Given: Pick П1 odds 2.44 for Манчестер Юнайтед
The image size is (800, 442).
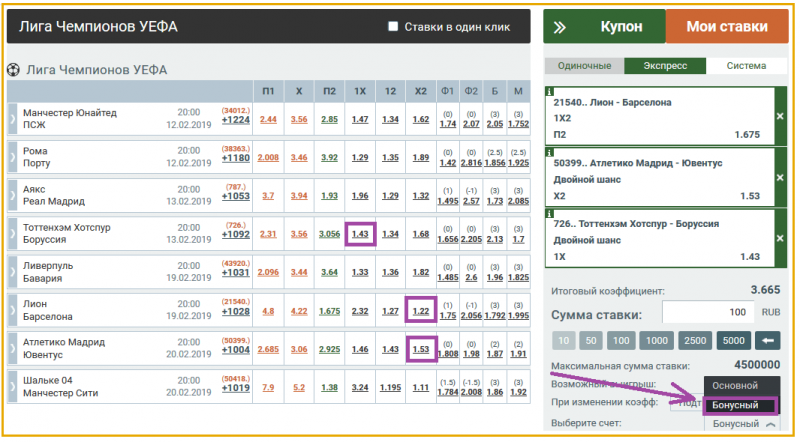Looking at the screenshot, I should (x=268, y=119).
